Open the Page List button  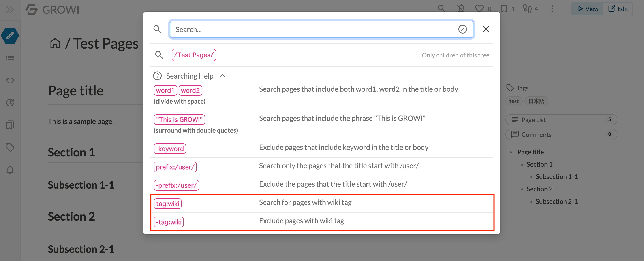(561, 120)
